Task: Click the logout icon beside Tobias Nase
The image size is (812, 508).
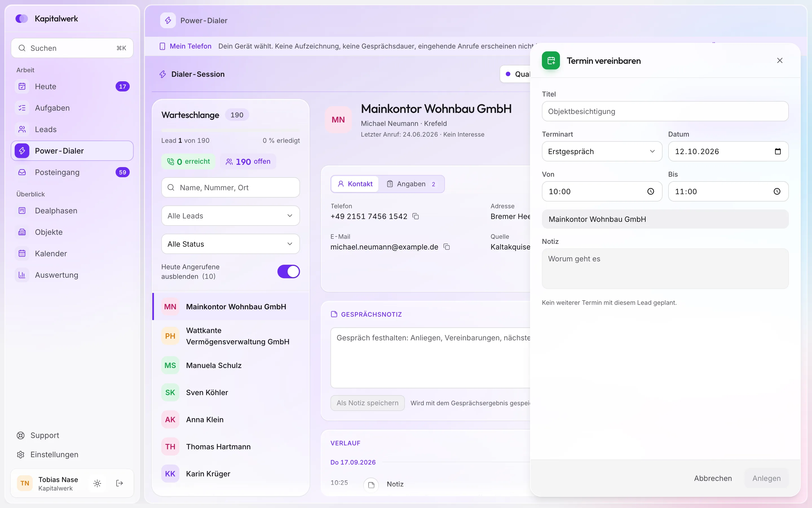Action: [120, 483]
